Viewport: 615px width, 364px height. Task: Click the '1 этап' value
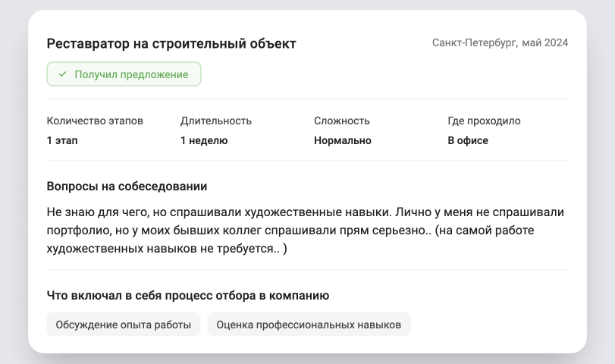tap(62, 140)
